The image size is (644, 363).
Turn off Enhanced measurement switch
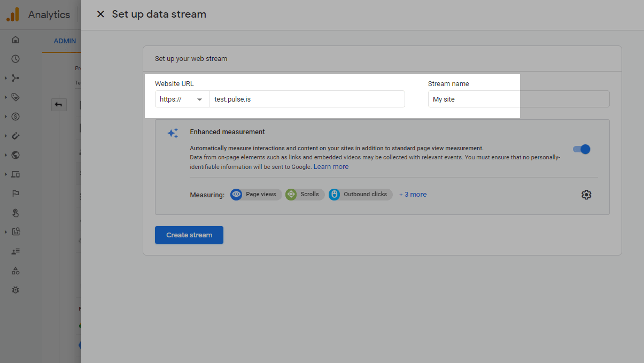click(581, 149)
